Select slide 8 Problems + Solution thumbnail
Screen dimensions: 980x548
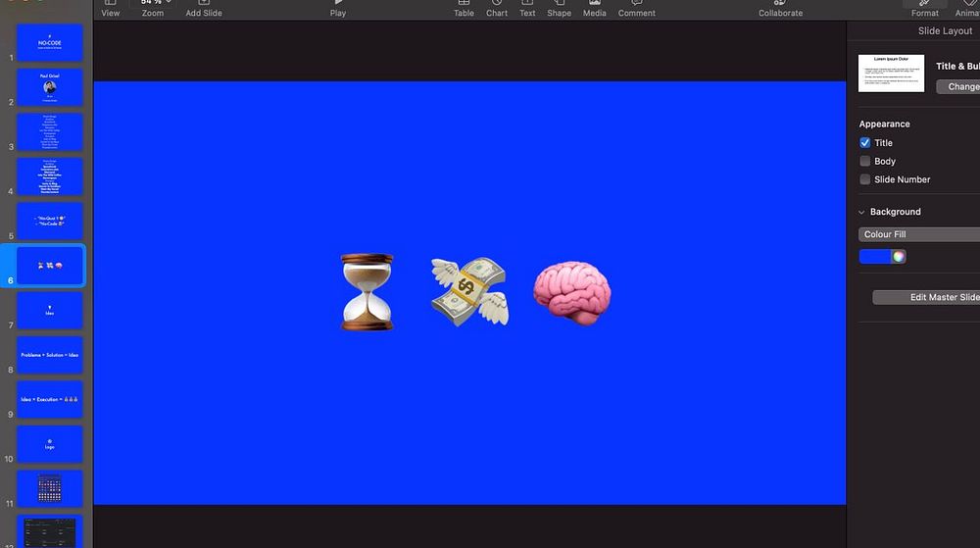click(49, 355)
